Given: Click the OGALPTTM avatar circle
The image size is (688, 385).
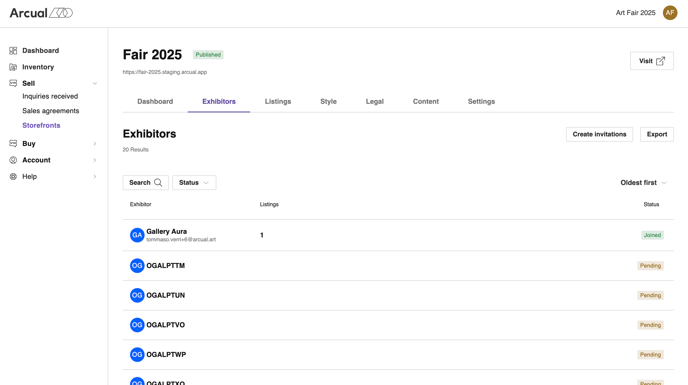Looking at the screenshot, I should coord(137,266).
